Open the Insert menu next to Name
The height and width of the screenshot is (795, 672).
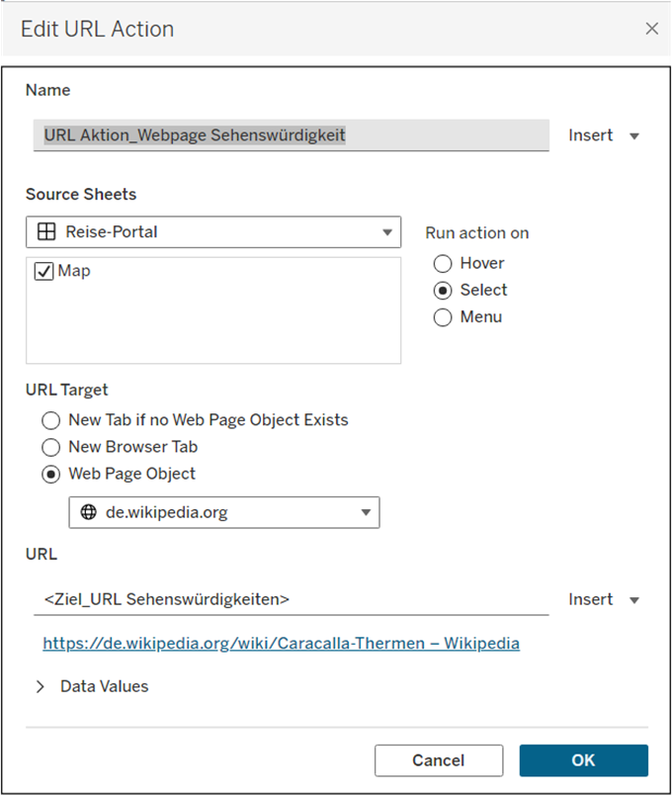point(605,135)
